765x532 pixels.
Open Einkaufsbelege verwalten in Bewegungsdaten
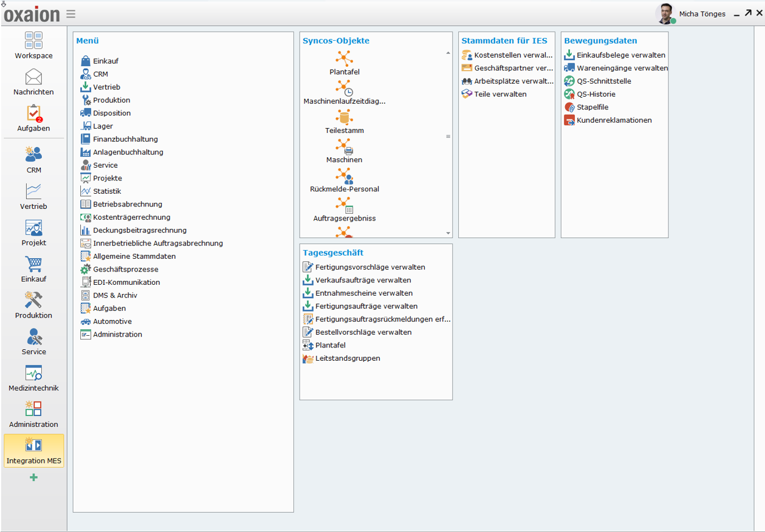(615, 55)
